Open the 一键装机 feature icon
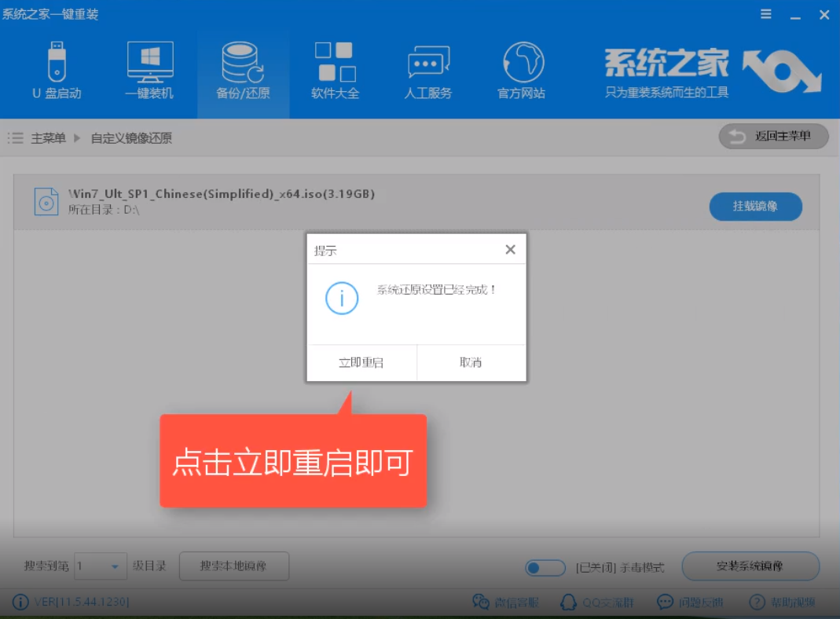This screenshot has width=840, height=619. (149, 71)
